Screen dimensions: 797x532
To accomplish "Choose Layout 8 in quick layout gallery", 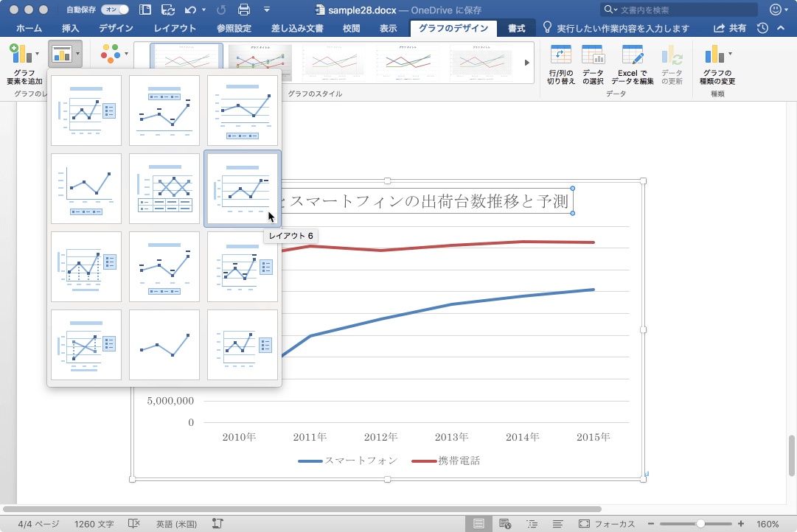I will [x=164, y=267].
